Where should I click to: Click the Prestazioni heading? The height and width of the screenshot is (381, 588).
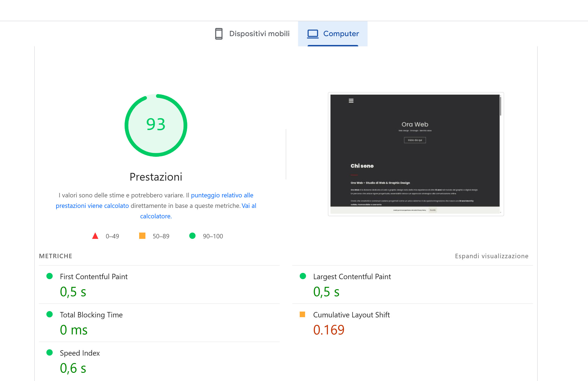[156, 177]
